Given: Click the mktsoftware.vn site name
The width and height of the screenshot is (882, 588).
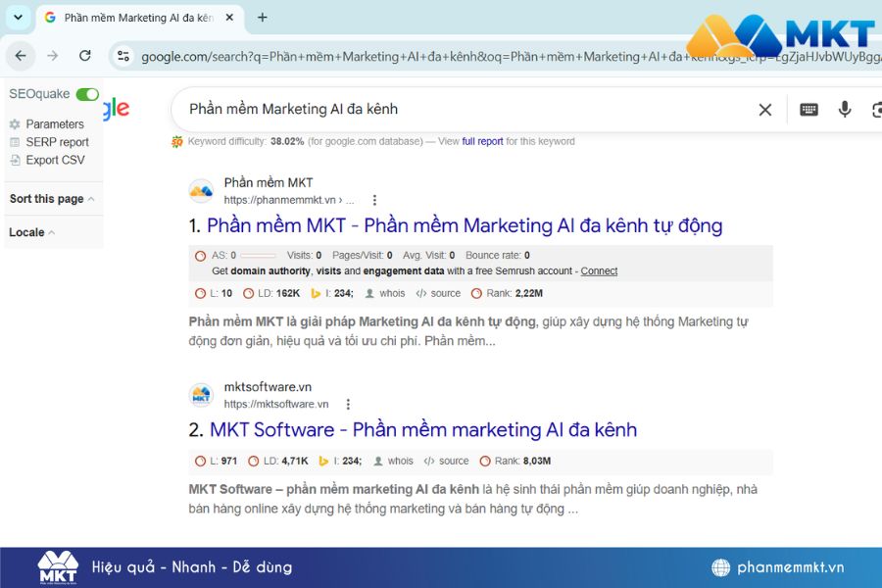Looking at the screenshot, I should click(268, 387).
